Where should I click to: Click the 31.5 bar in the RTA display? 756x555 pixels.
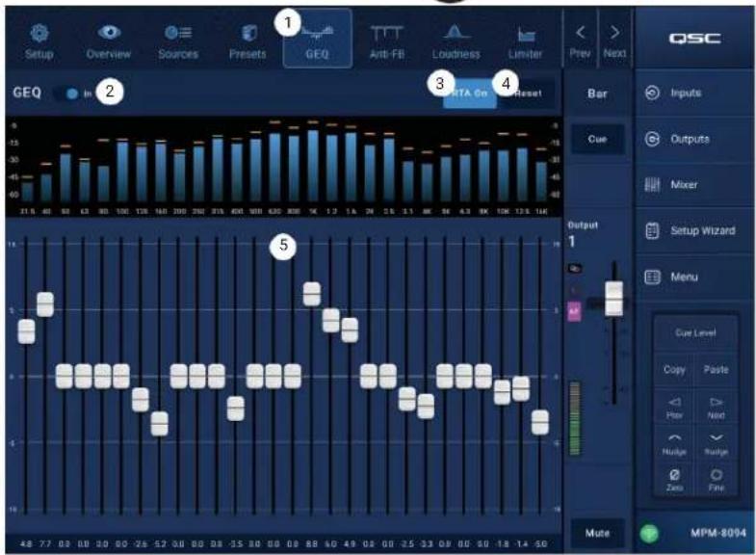(27, 192)
